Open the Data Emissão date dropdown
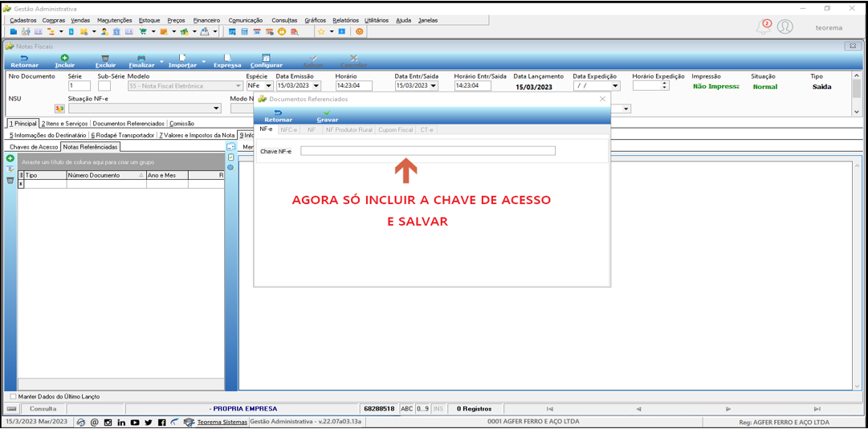868x429 pixels. point(317,86)
